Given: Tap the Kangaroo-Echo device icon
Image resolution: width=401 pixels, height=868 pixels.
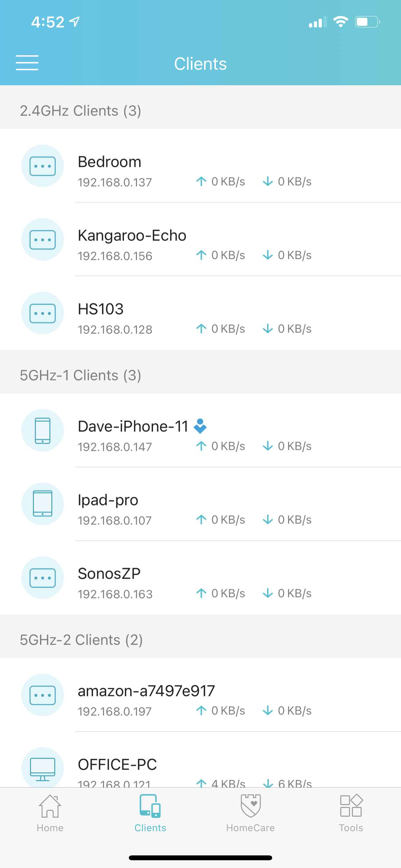Looking at the screenshot, I should click(43, 240).
